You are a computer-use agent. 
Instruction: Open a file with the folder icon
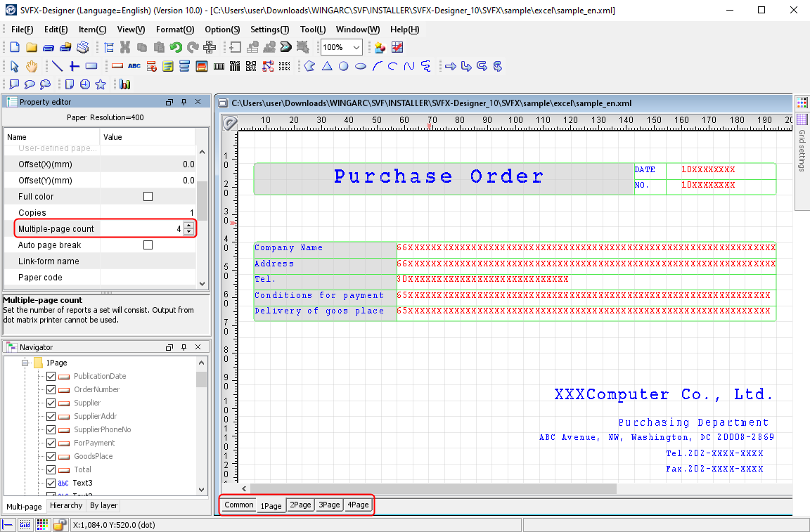32,48
